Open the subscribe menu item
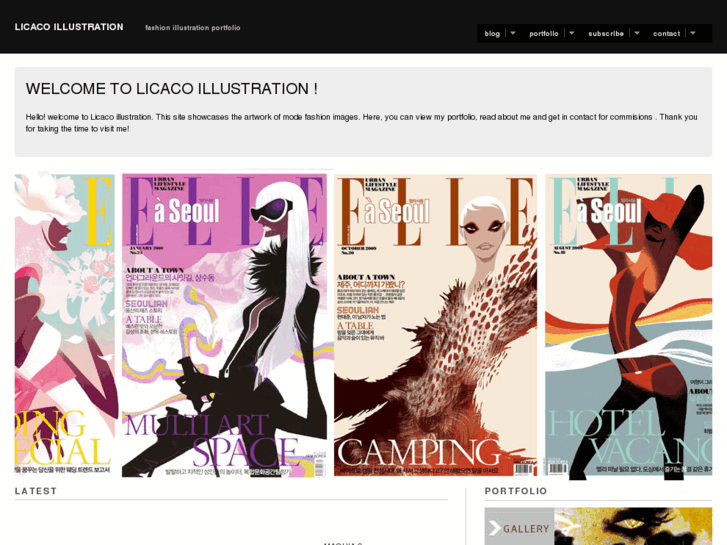The image size is (727, 545). [x=606, y=33]
